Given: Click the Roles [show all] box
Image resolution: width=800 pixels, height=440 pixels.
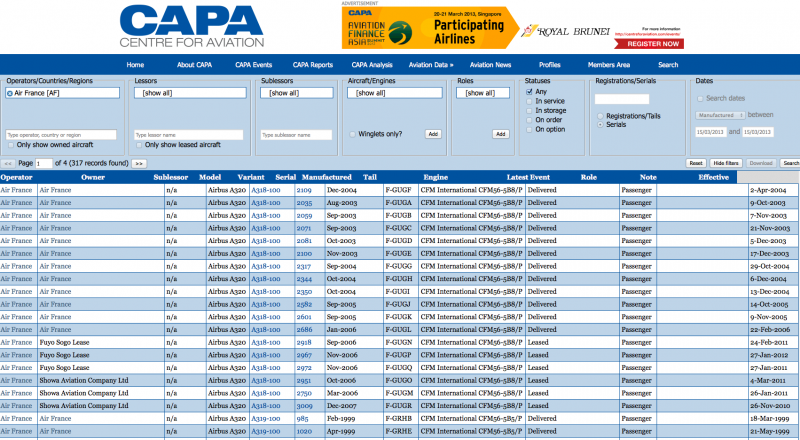Looking at the screenshot, I should [483, 93].
